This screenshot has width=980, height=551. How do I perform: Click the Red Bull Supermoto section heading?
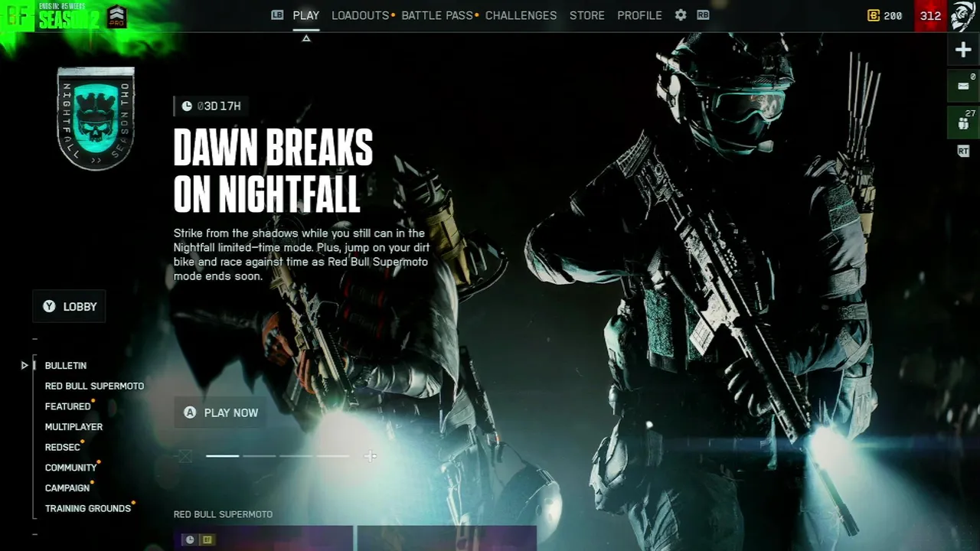(x=223, y=514)
